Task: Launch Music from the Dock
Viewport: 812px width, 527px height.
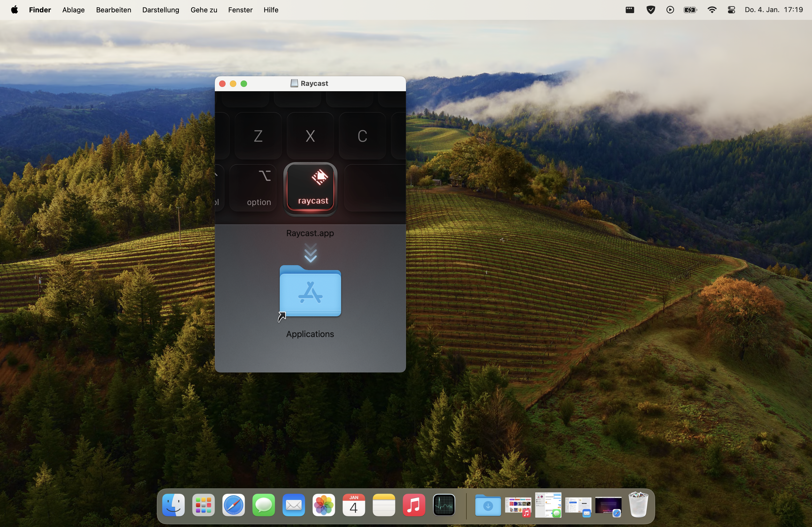Action: tap(414, 505)
